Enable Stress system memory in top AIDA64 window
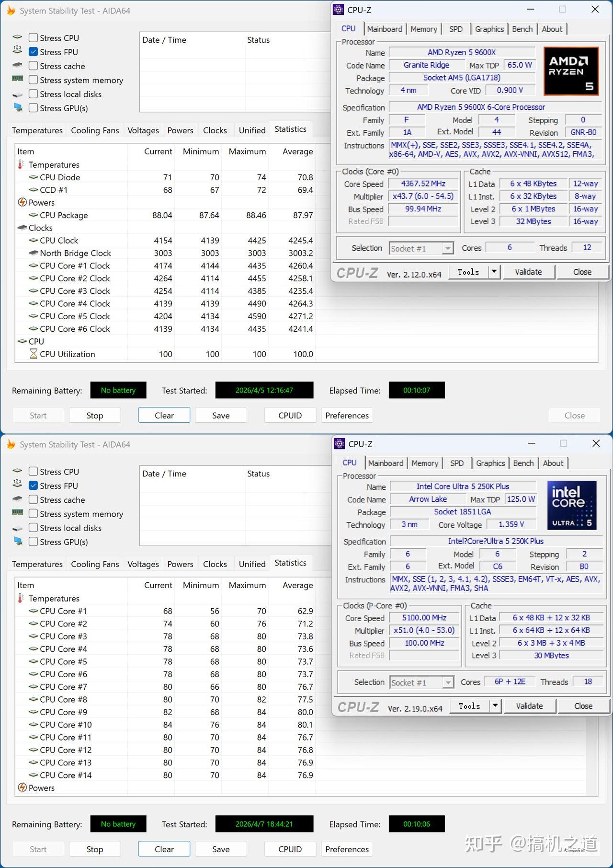The width and height of the screenshot is (613, 868). pos(33,80)
